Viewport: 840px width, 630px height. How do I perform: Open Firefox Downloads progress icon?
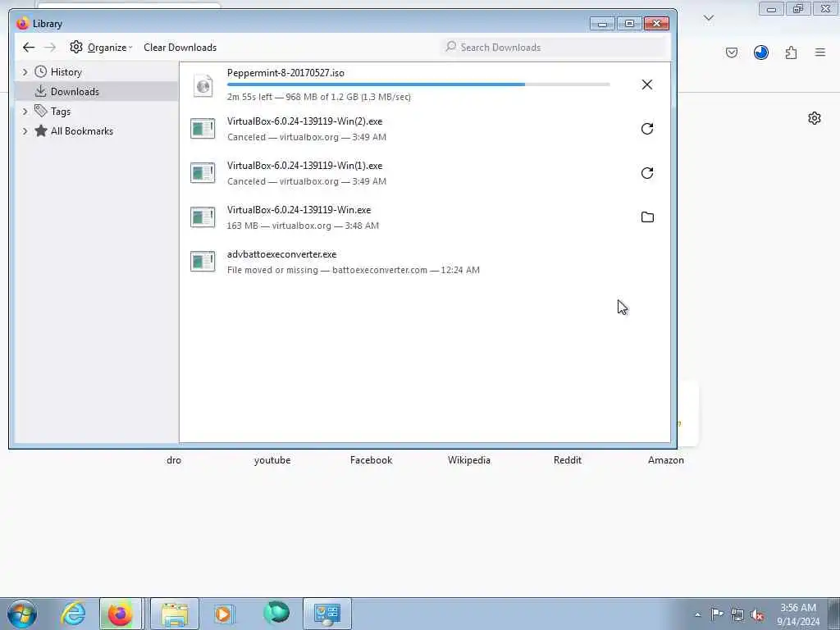click(x=760, y=52)
